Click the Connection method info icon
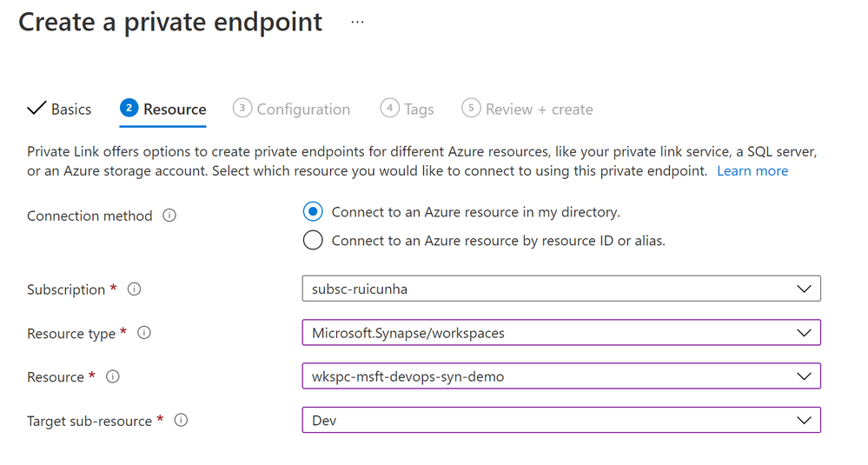Screen dimensions: 868x465 [169, 216]
